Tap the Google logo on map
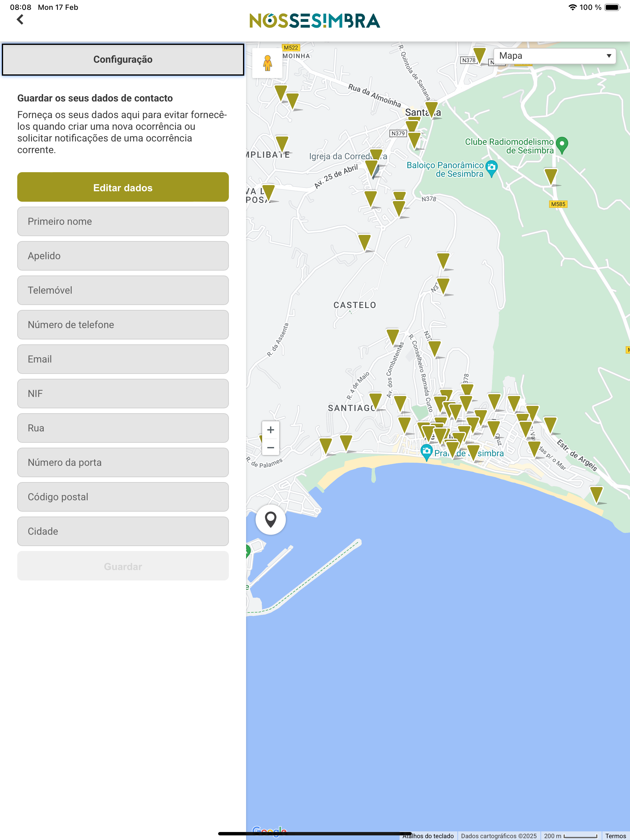Viewport: 630px width, 840px height. (x=269, y=832)
